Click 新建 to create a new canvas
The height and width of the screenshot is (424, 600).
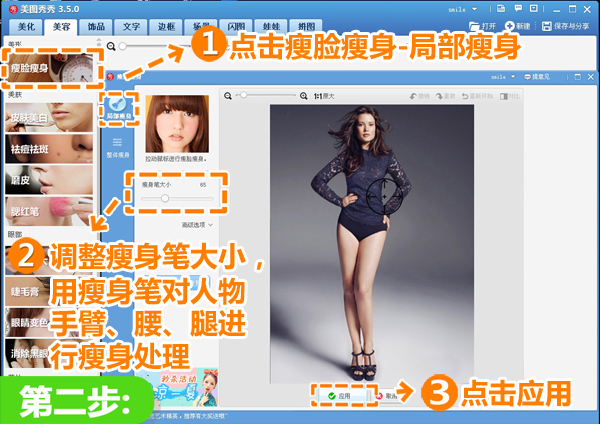[517, 26]
